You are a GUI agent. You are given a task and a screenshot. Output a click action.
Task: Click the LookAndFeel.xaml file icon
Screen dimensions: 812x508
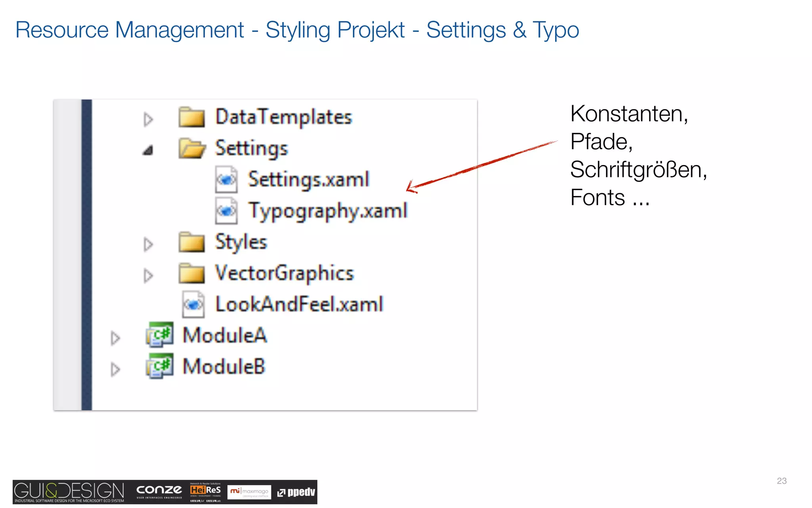(193, 304)
